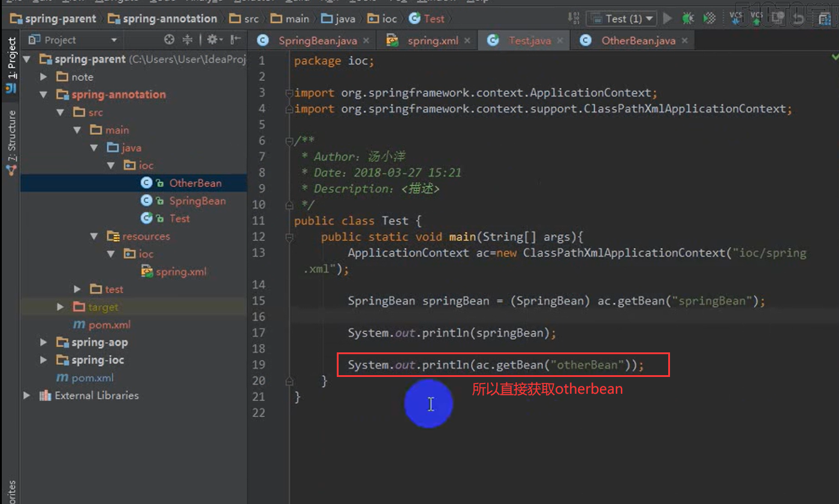Screen dimensions: 839x504
Task: Expand the spring-aop module
Action: 43,342
